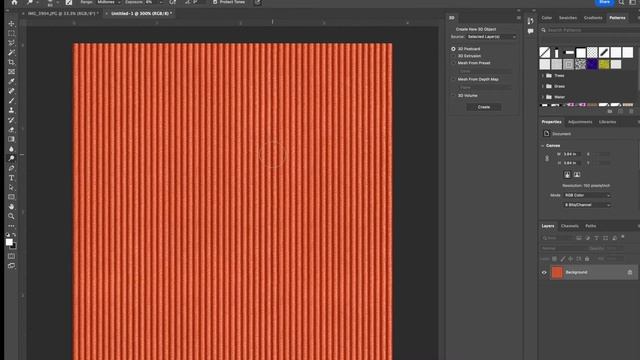640x360 pixels.
Task: Select the Blur tool
Action: (x=11, y=149)
